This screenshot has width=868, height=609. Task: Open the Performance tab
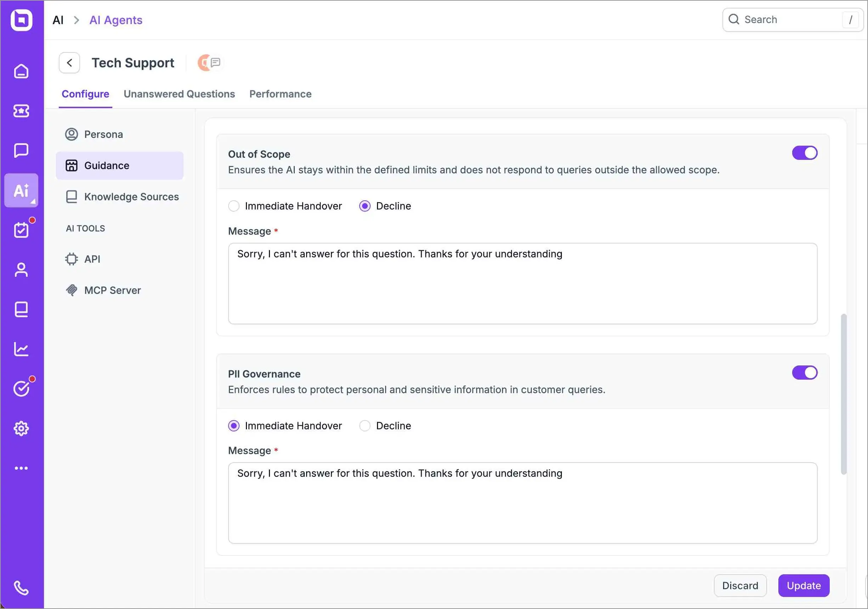280,94
